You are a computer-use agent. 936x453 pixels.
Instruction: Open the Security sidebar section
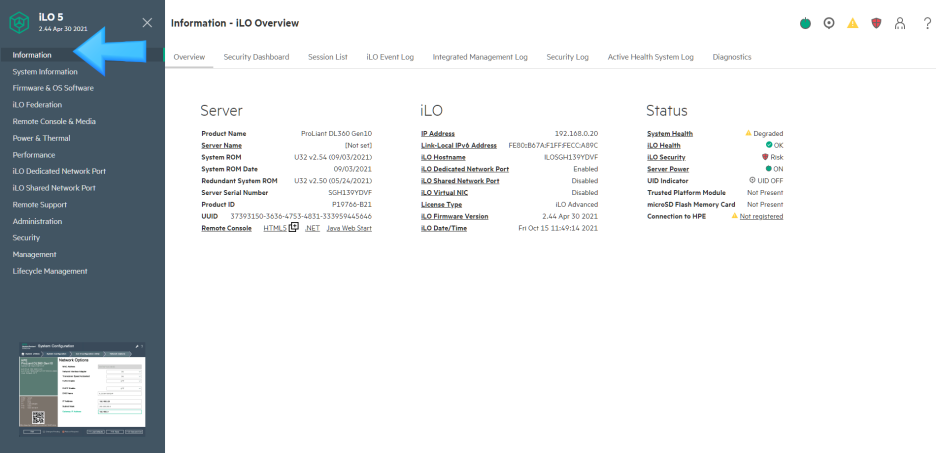[x=26, y=238]
